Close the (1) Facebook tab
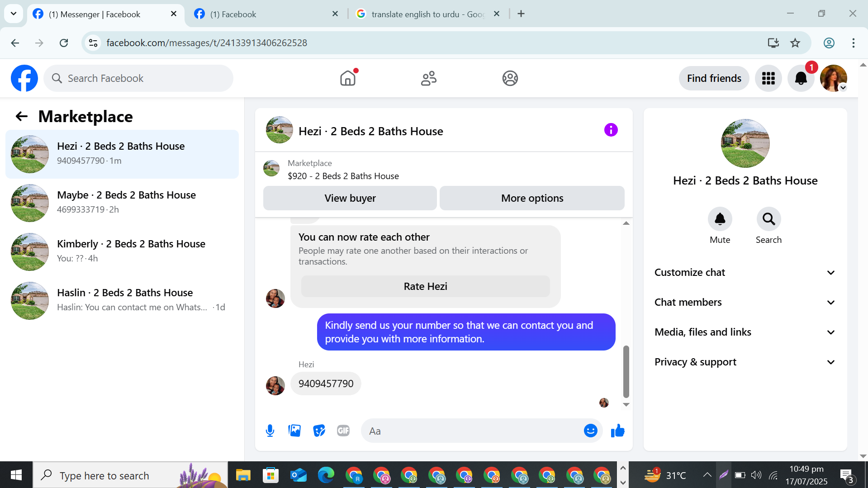868x488 pixels. pos(335,14)
